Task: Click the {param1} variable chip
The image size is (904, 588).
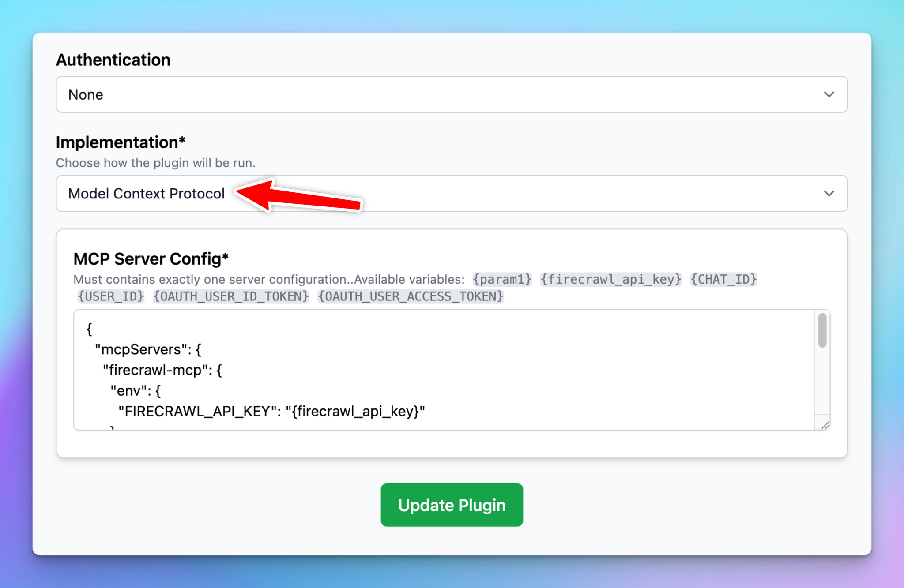Action: click(x=502, y=279)
